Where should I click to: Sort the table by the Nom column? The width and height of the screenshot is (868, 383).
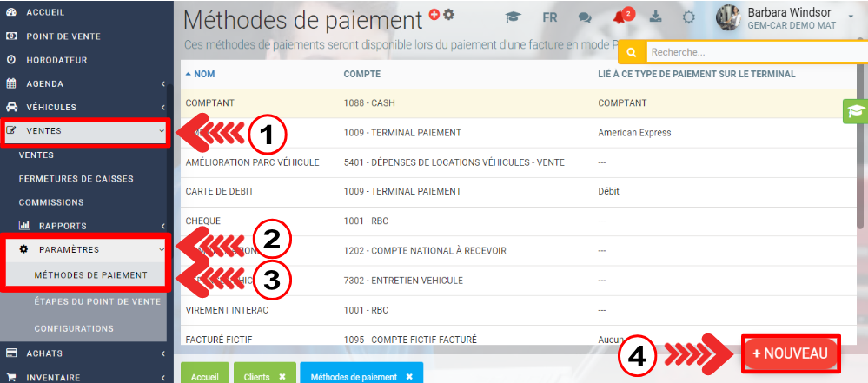pyautogui.click(x=204, y=74)
